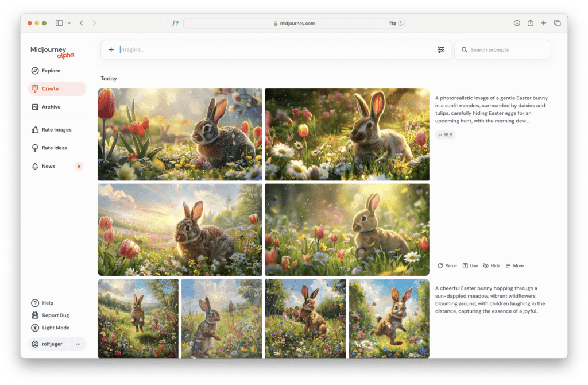Open first tulip bunny thumbnail
Viewport: 588px width, 385px height.
180,134
